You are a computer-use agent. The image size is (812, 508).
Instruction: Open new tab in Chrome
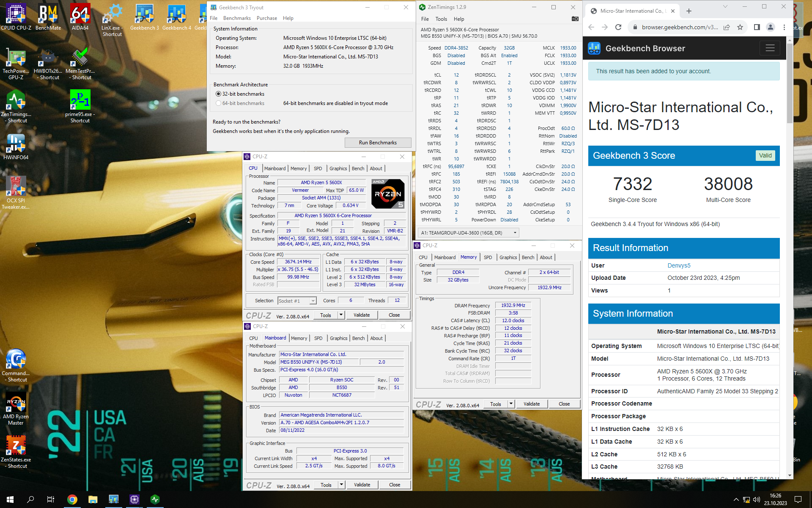[689, 11]
